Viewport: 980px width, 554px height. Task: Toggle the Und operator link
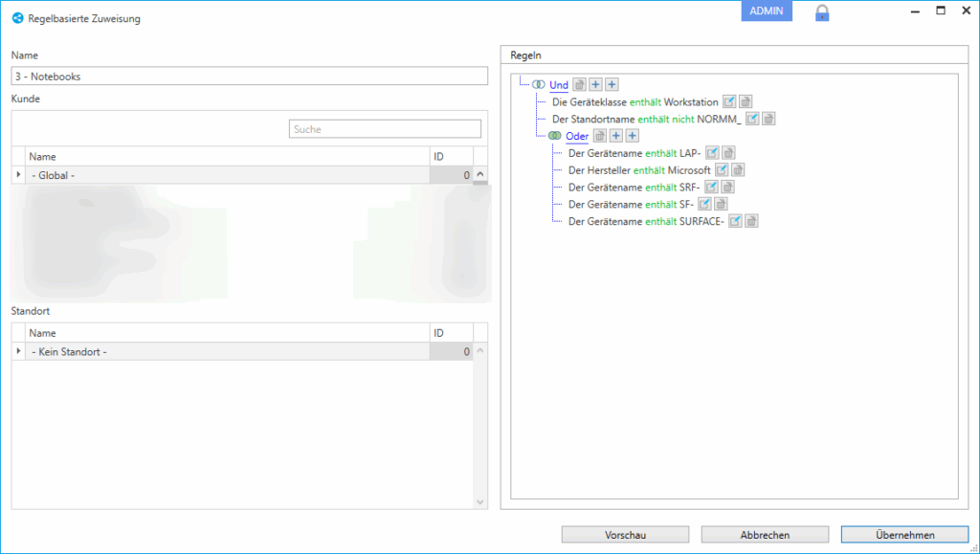point(559,85)
